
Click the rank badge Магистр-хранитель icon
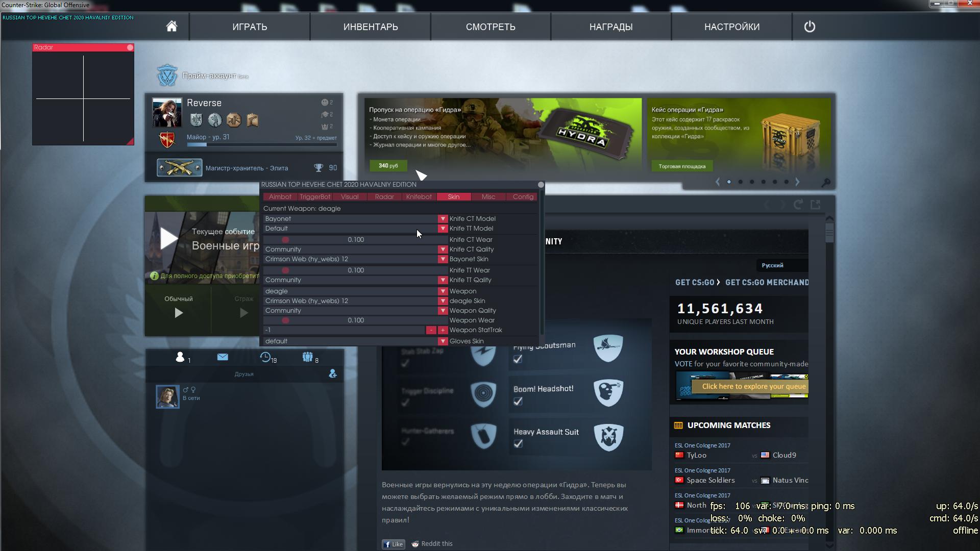179,167
